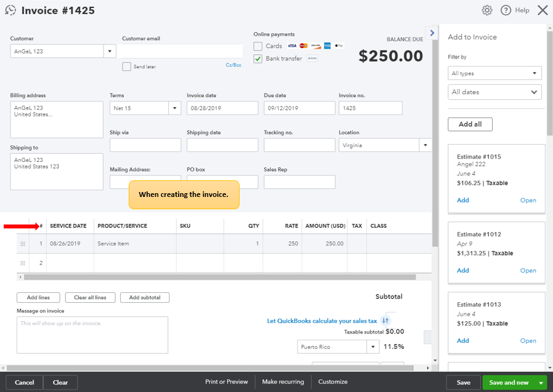Add Estimate #1012 to invoice
Image resolution: width=553 pixels, height=392 pixels.
coord(462,270)
